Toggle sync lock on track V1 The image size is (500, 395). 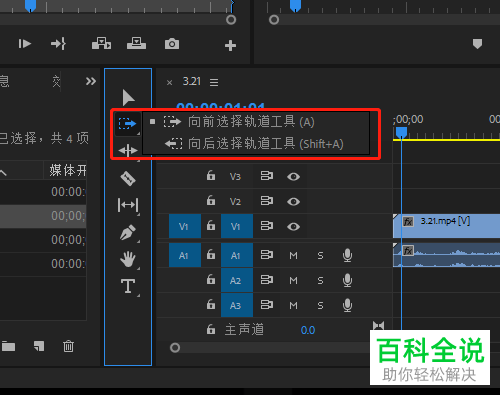tap(267, 226)
